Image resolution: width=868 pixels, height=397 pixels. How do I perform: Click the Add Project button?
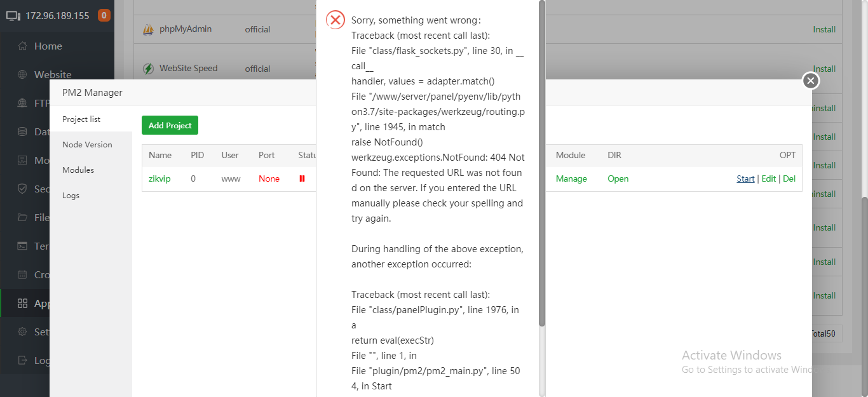click(x=170, y=126)
